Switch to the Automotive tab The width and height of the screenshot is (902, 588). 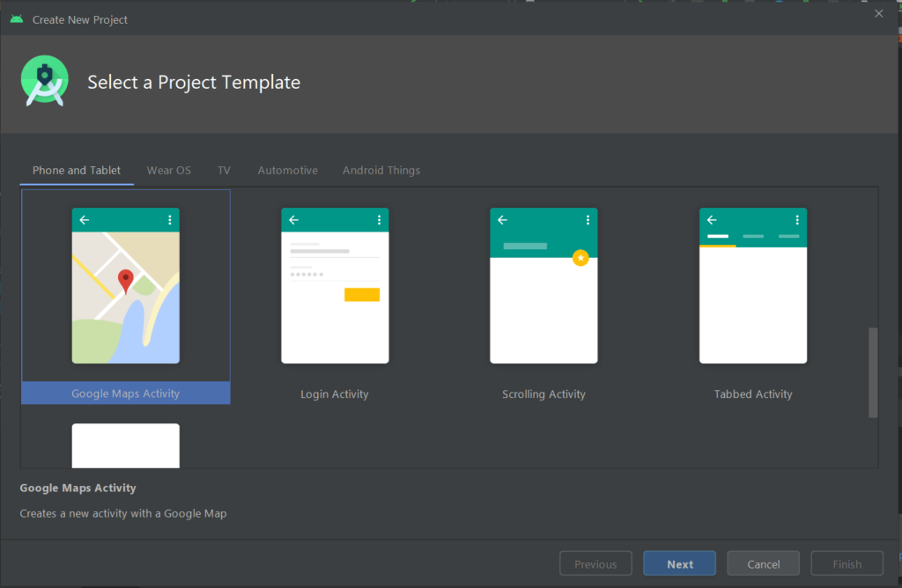tap(287, 170)
